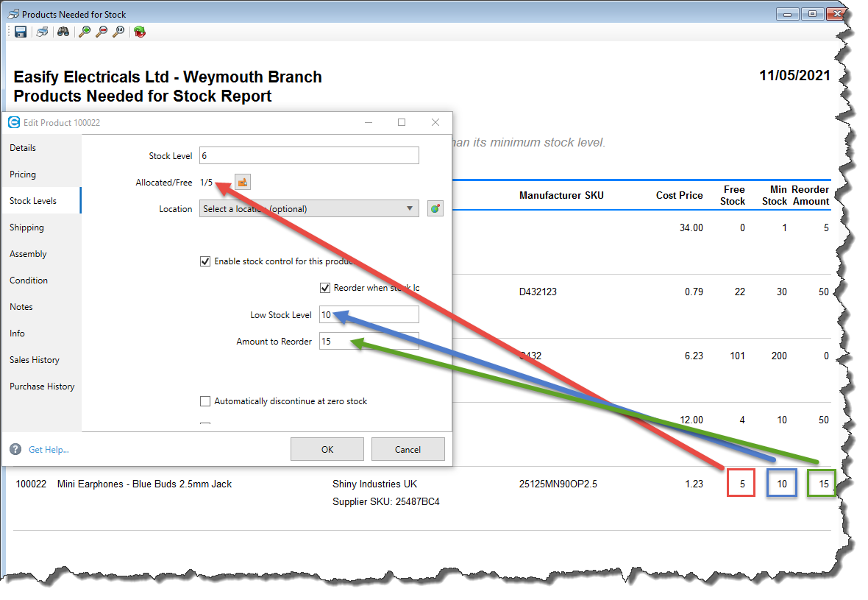Image resolution: width=868 pixels, height=600 pixels.
Task: Open the Sales History tab
Action: tap(35, 360)
